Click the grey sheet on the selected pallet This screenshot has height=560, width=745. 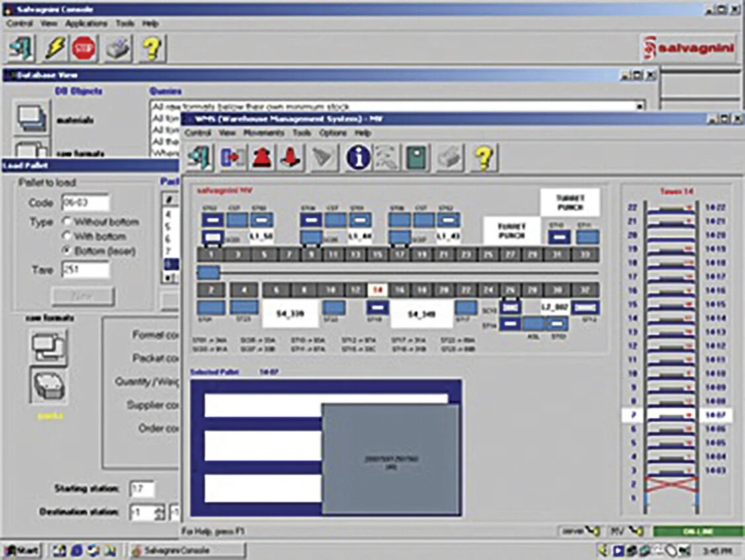tap(391, 459)
